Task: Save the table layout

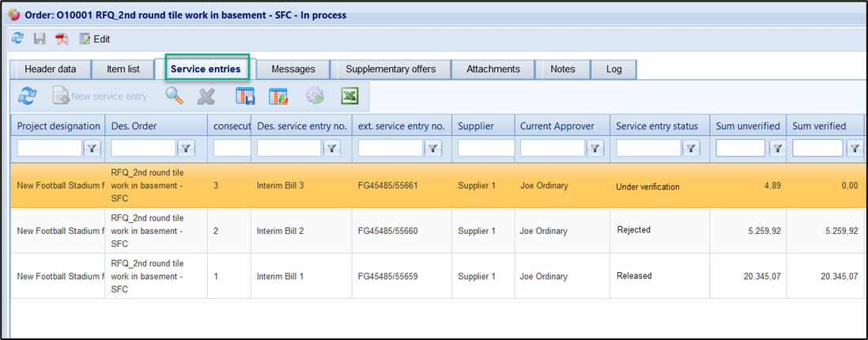Action: click(x=246, y=96)
